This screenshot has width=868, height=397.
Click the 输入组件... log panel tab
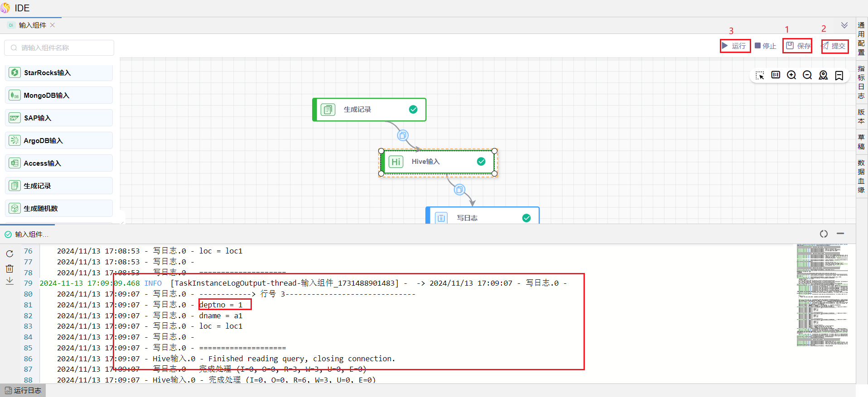point(27,234)
